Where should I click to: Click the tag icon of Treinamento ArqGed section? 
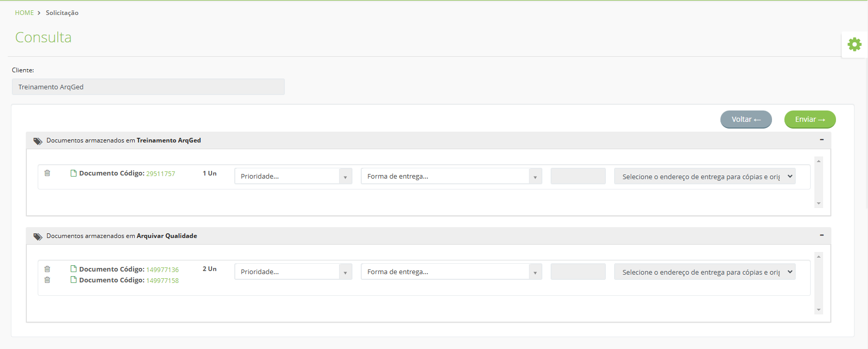(x=38, y=141)
